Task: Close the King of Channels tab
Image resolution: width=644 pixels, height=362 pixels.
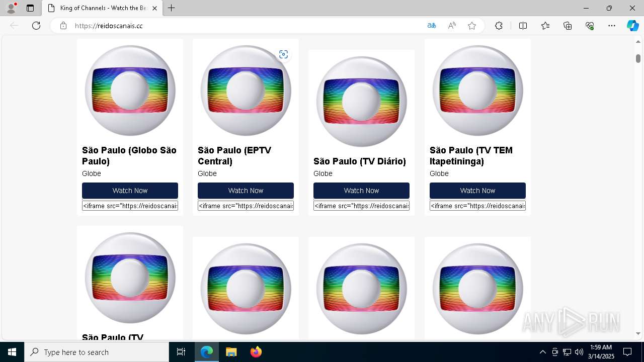Action: 155,8
